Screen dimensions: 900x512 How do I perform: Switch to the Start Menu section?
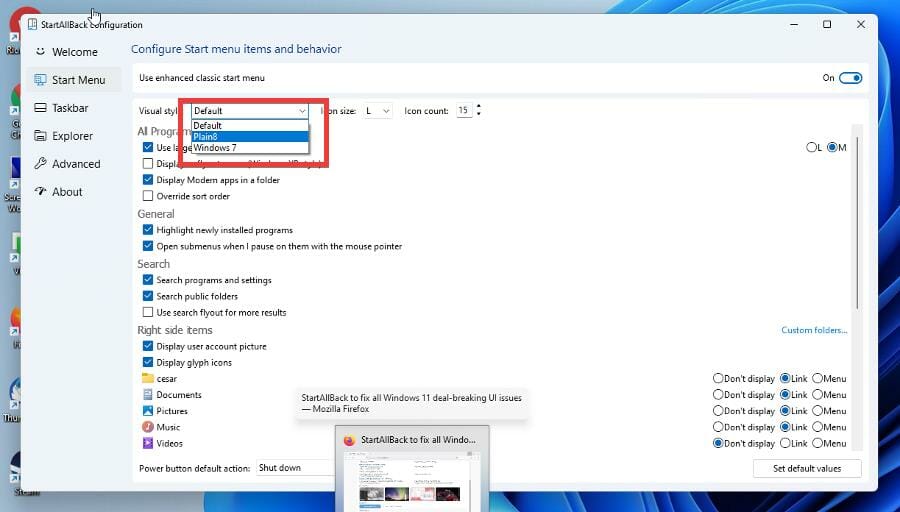pyautogui.click(x=73, y=80)
